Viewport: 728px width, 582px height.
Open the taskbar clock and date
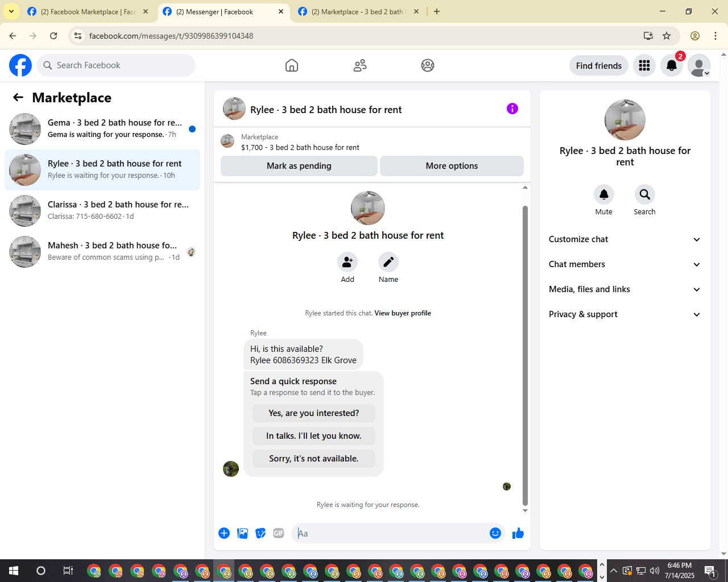pyautogui.click(x=680, y=571)
